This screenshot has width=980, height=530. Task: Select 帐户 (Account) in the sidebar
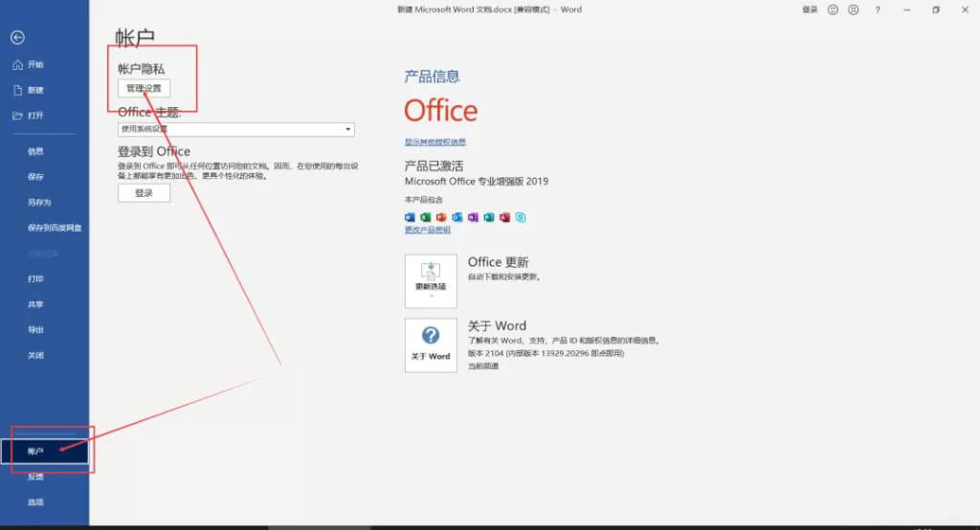pos(44,452)
